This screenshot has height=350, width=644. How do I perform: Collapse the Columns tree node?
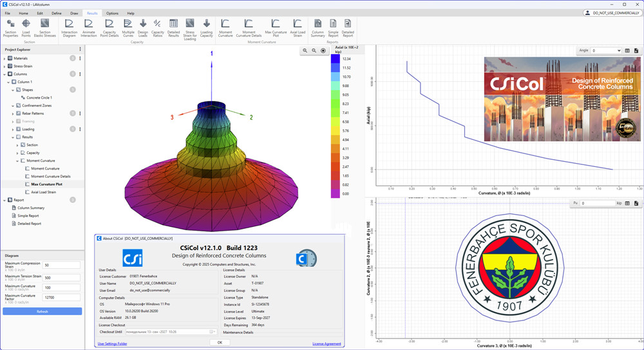[5, 74]
